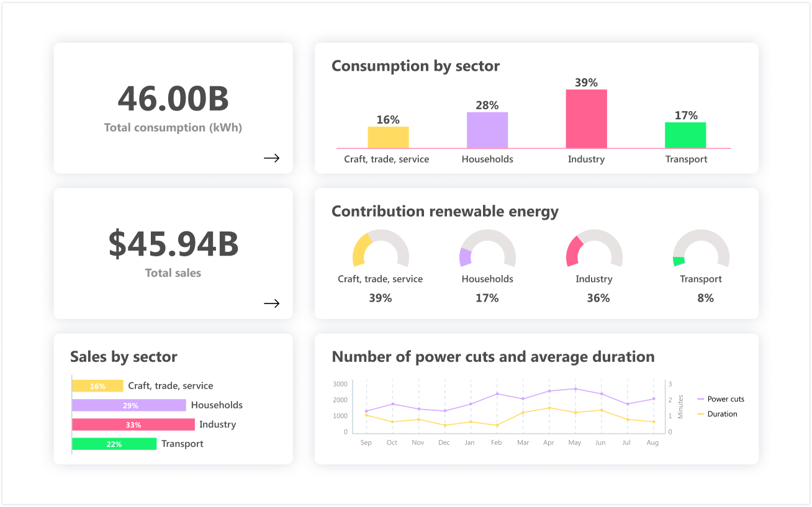Select the Households bar in Consumption chart

487,128
